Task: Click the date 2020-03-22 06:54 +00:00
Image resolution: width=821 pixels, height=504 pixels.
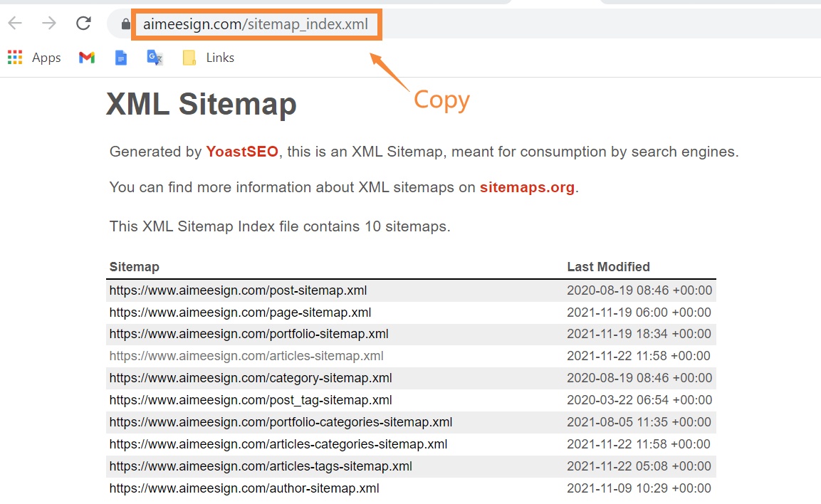Action: pyautogui.click(x=639, y=400)
